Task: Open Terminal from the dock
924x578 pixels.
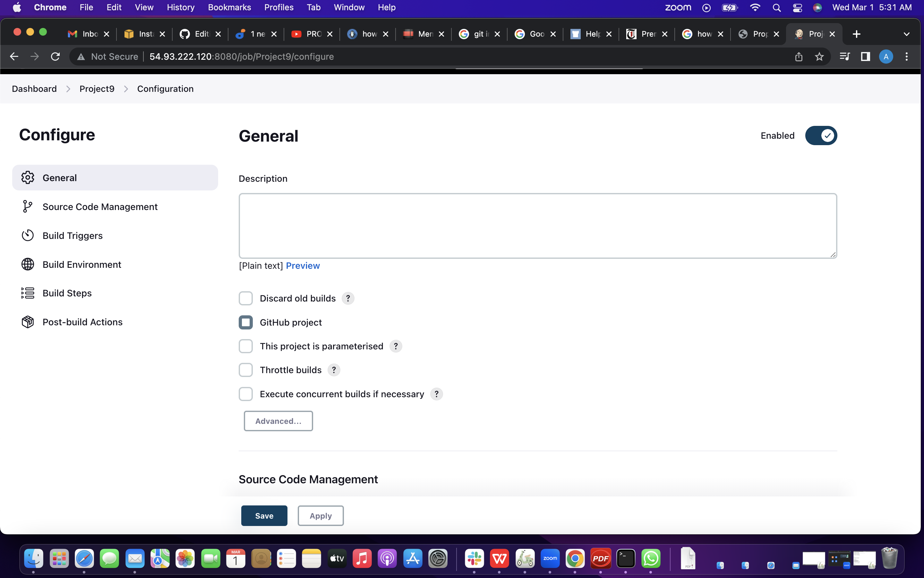Action: click(x=625, y=558)
